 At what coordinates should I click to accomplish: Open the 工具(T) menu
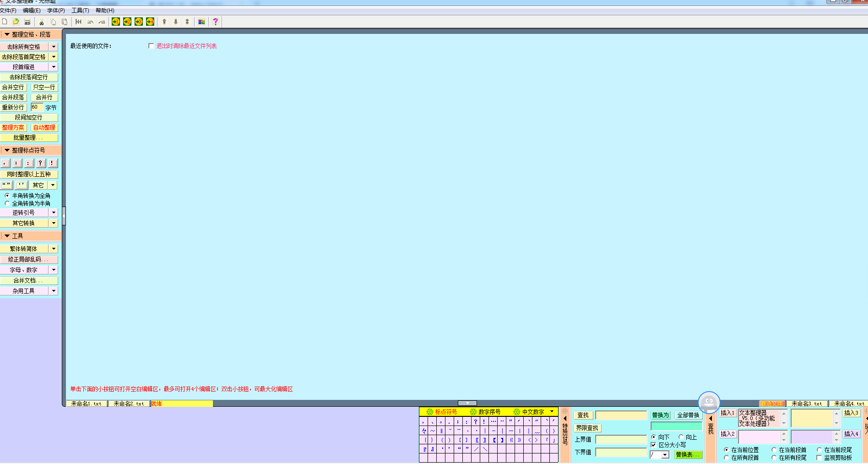(x=80, y=11)
